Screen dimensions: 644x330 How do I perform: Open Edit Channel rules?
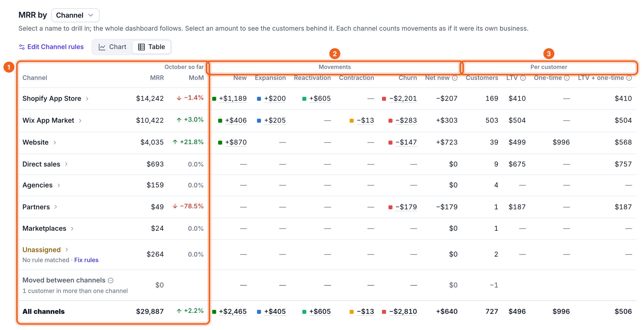[51, 47]
